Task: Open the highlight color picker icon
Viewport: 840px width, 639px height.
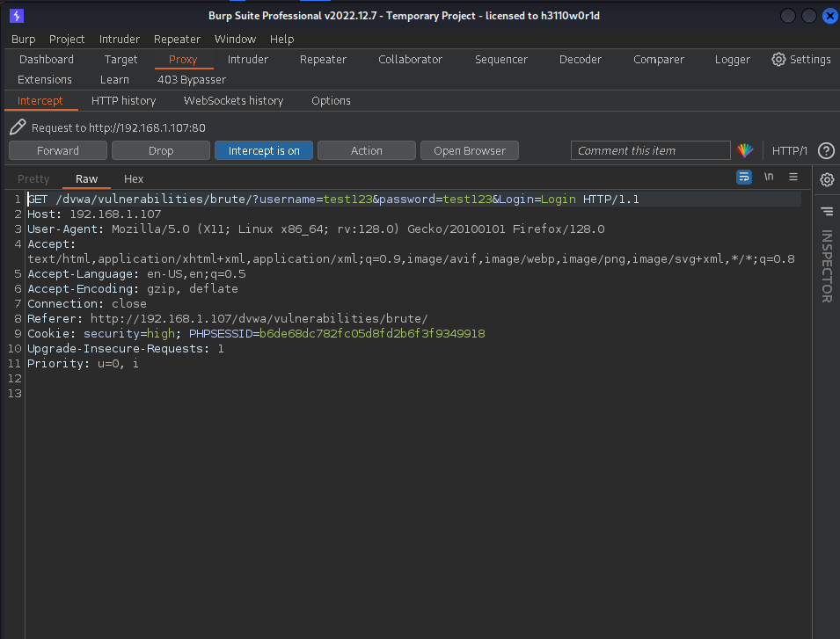Action: (745, 151)
